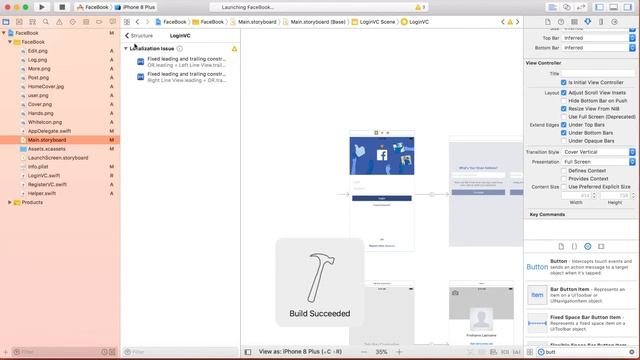Open the Report navigator icon
Viewport: 640px width, 360px height.
(x=113, y=22)
